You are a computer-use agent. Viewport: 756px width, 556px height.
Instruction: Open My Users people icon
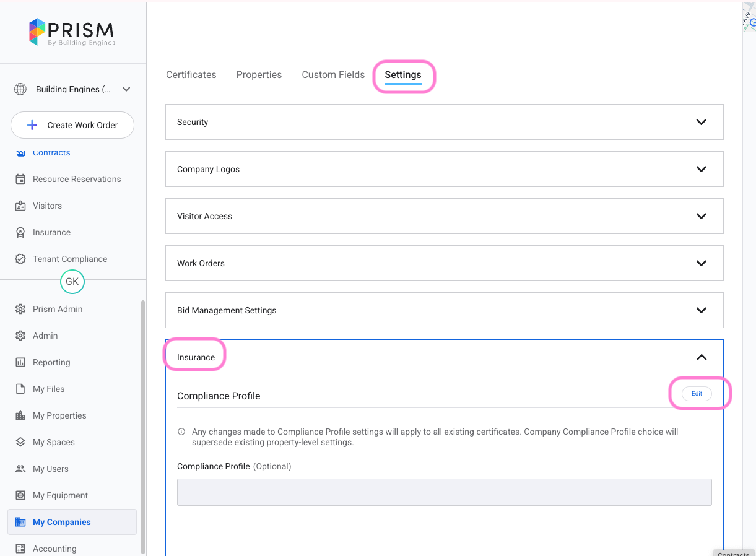(20, 469)
